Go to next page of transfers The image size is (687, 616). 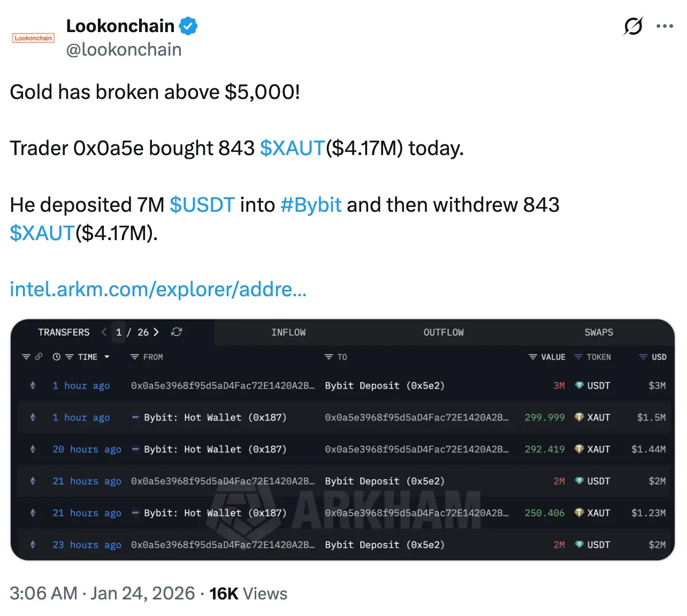(x=157, y=332)
